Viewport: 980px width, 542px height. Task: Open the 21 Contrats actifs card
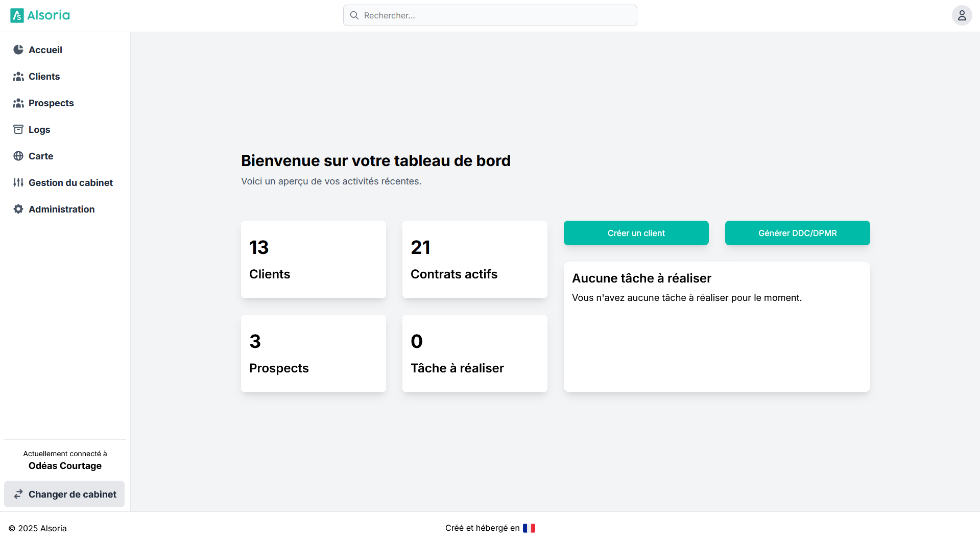coord(474,260)
